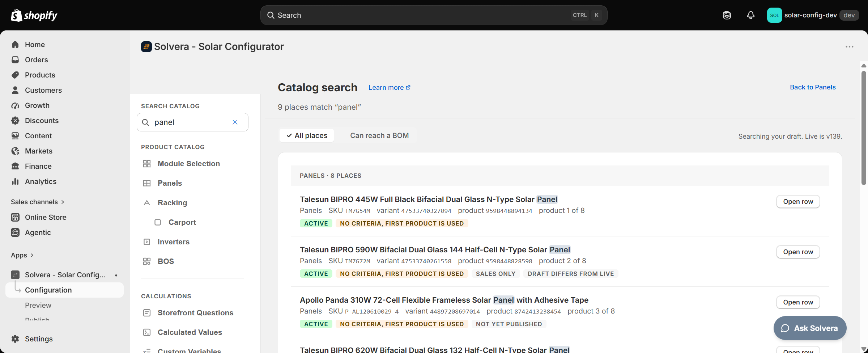
Task: Open the sidekick assistant icon in the top bar
Action: pos(727,15)
